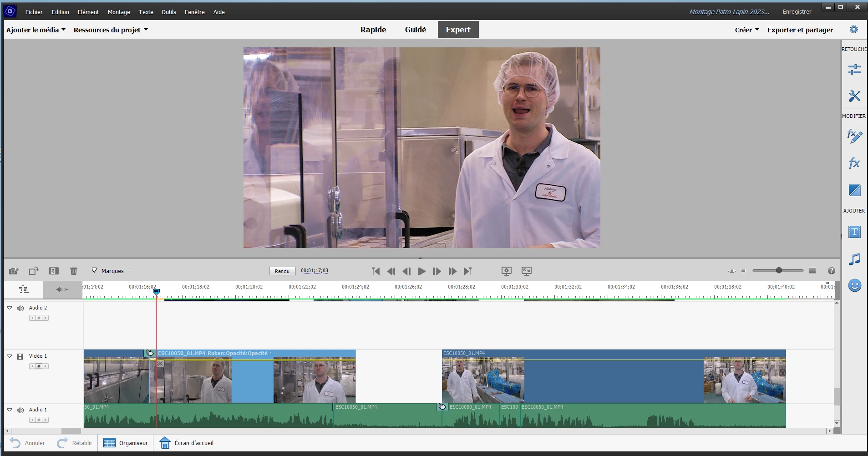868x456 pixels.
Task: Collapse the Audio 1 track
Action: point(9,410)
